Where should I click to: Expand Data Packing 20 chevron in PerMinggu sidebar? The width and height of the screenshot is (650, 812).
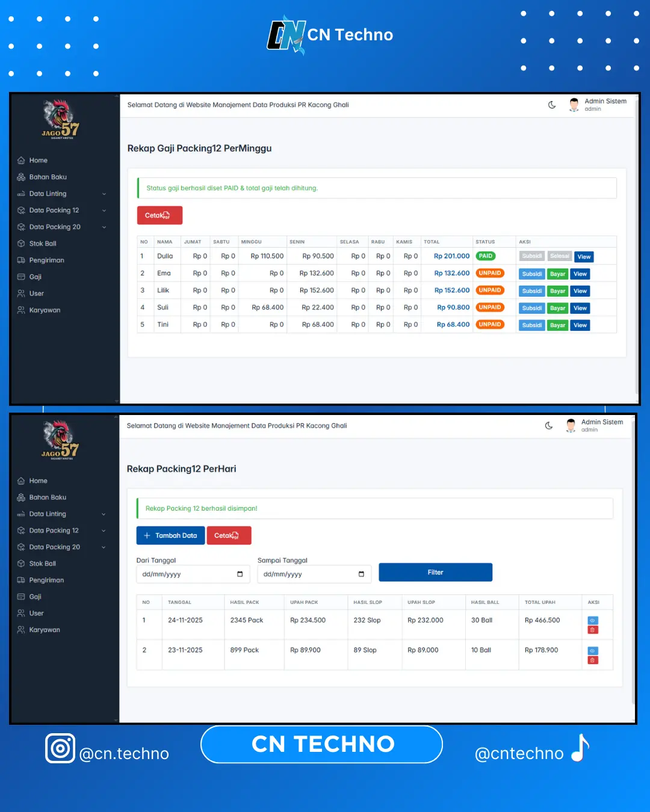(104, 227)
